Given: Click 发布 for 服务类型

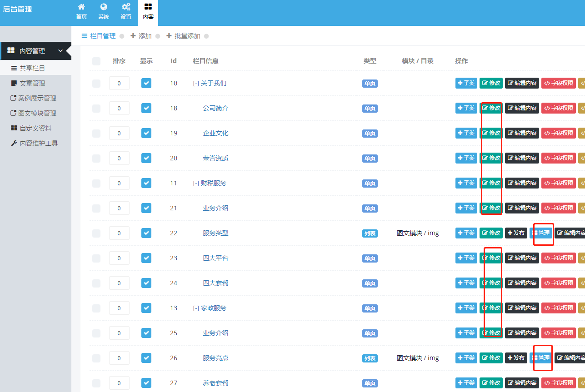Looking at the screenshot, I should point(516,233).
